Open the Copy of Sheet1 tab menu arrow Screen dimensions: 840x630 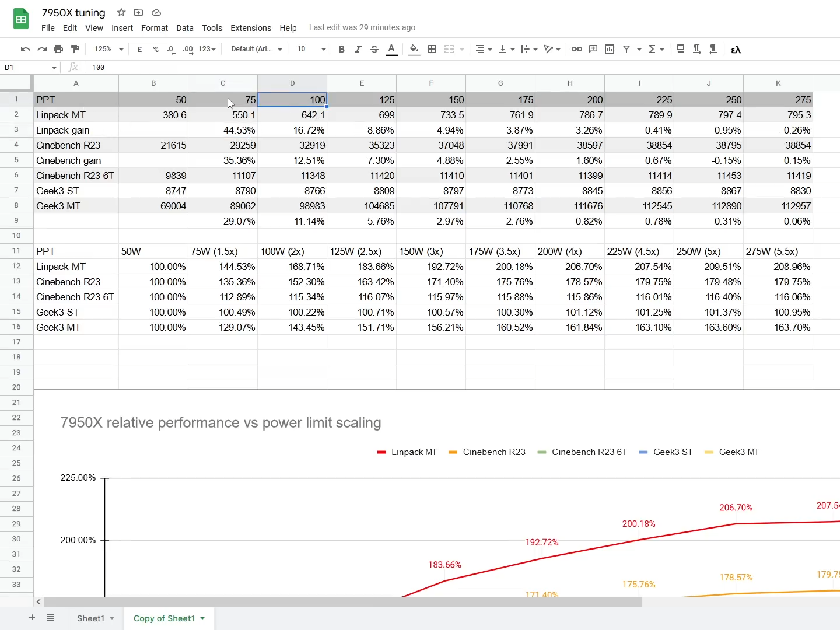[x=202, y=618]
